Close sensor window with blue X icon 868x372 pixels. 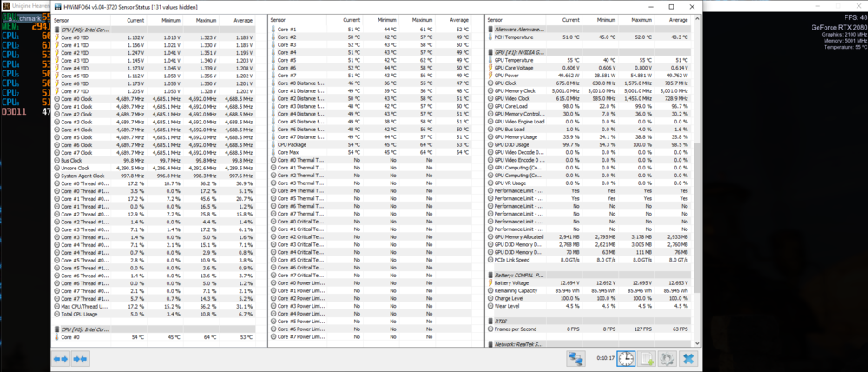pyautogui.click(x=687, y=358)
